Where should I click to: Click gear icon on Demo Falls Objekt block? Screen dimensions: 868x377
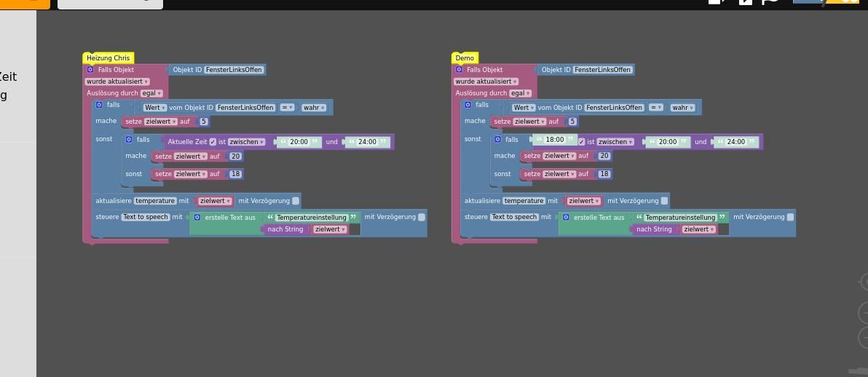pos(459,70)
